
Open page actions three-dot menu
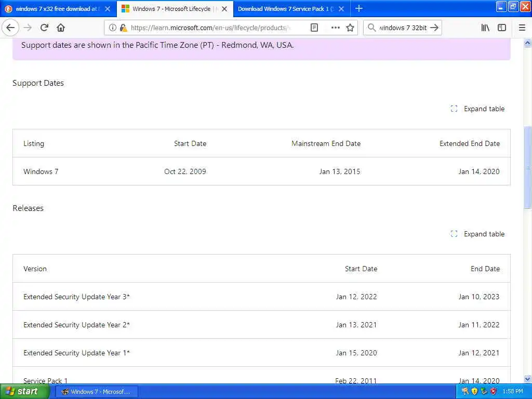click(335, 28)
